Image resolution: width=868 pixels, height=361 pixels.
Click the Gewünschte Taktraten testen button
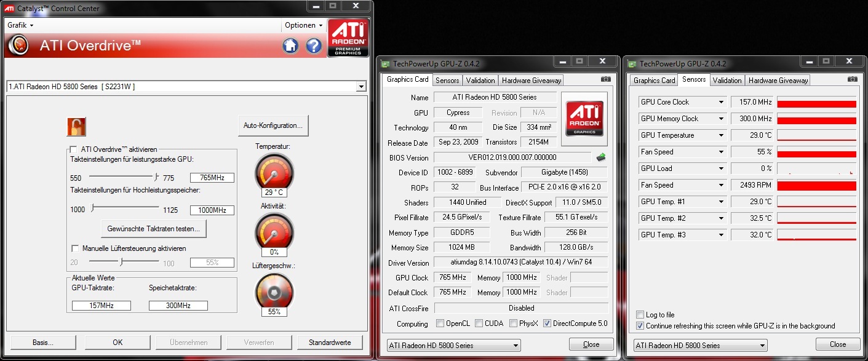click(154, 229)
